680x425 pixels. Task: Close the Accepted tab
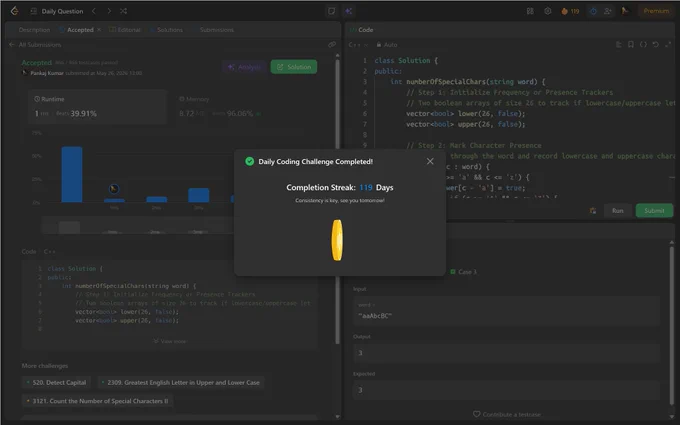(99, 29)
